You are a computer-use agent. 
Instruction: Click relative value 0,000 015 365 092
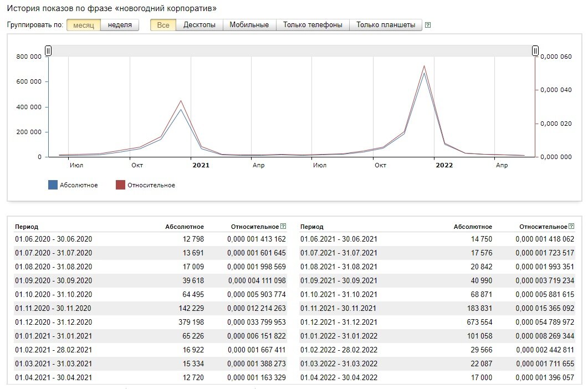[x=545, y=308]
